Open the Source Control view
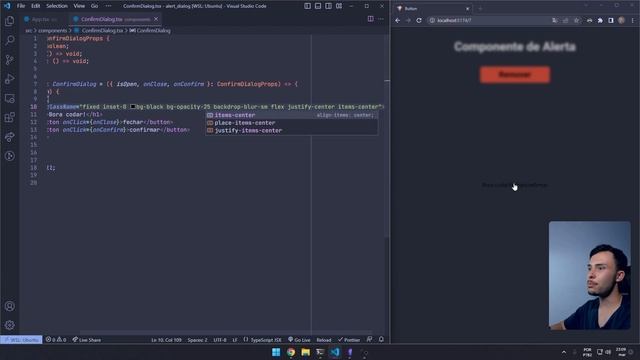 tap(10, 60)
